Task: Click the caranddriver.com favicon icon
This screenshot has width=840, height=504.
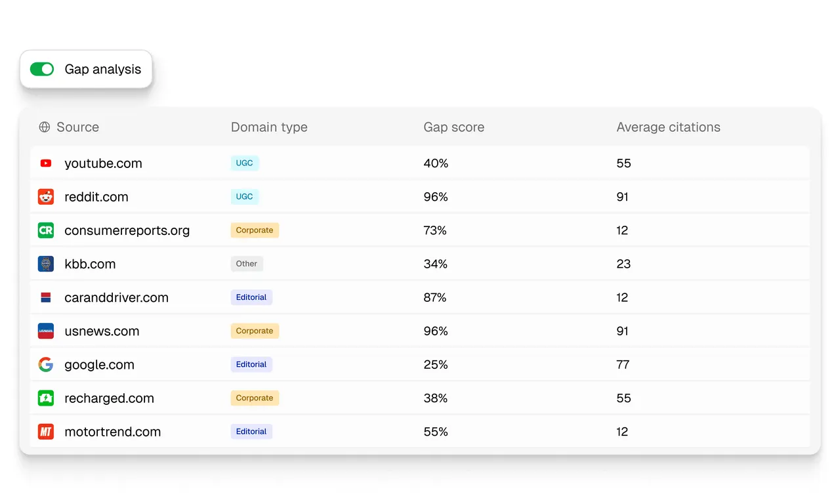Action: [x=46, y=297]
